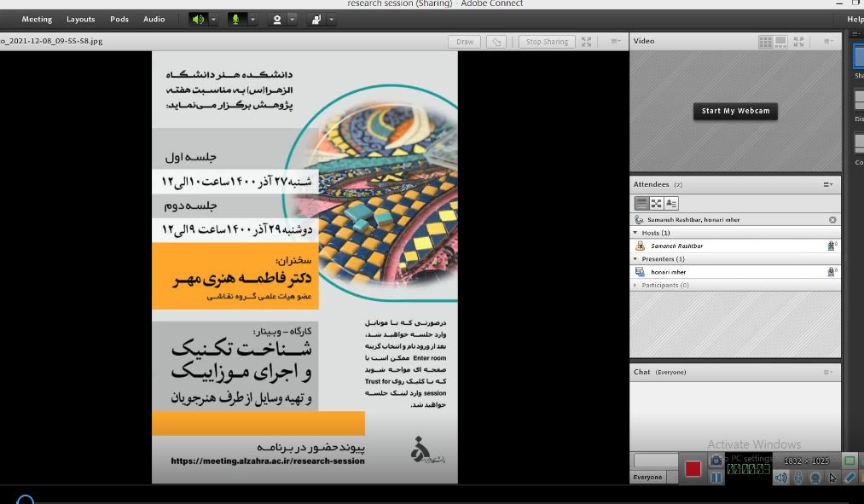This screenshot has height=504, width=864.
Task: Switch Video pod to grid layout
Action: point(765,42)
